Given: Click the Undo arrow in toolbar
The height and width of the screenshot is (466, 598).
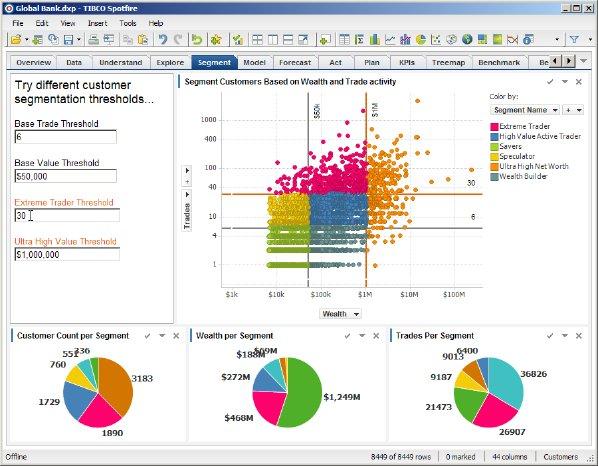Looking at the screenshot, I should [x=163, y=39].
